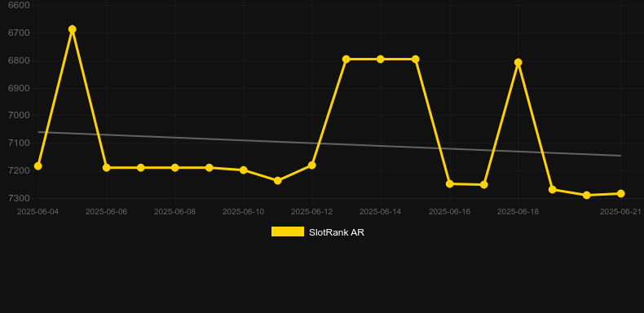The width and height of the screenshot is (644, 313).
Task: Click the 2025-06-14 x-axis date label
Action: click(x=381, y=212)
